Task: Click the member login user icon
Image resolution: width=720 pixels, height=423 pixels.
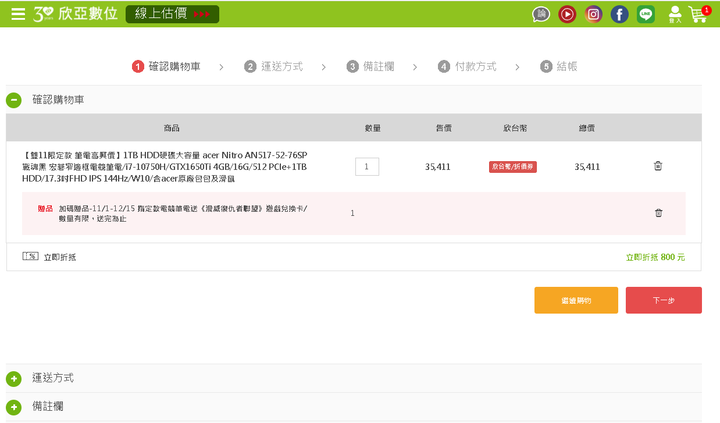Action: [x=675, y=14]
